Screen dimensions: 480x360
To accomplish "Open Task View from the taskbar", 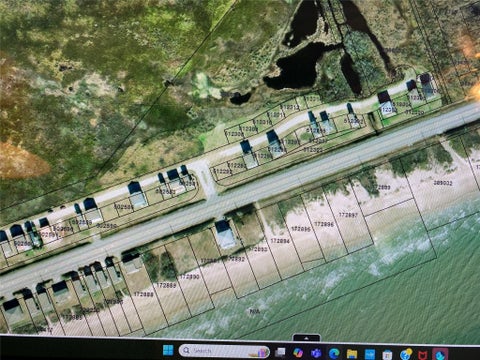I will (281, 352).
